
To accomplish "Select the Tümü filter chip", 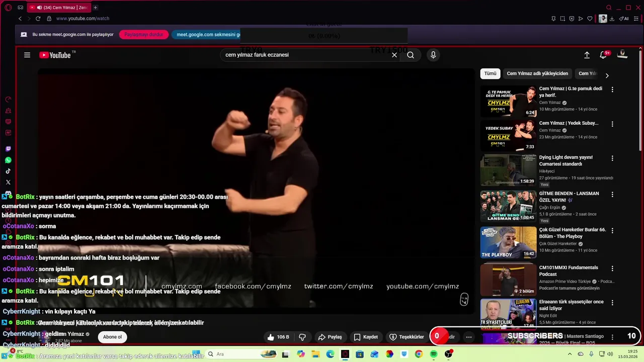I will point(490,73).
